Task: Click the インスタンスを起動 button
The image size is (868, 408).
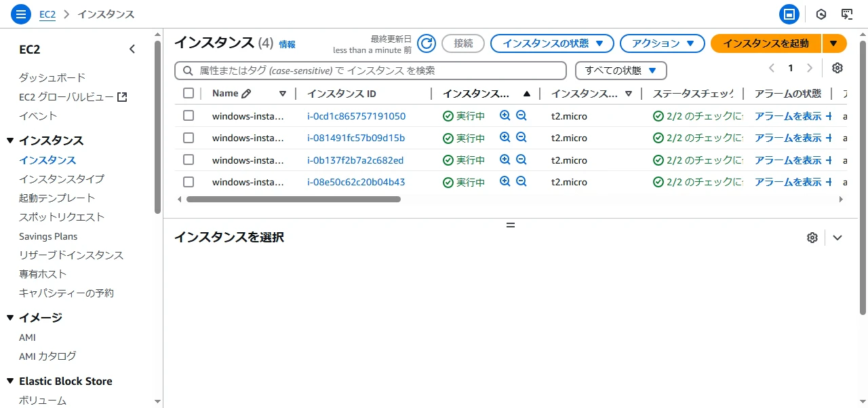Action: pyautogui.click(x=766, y=43)
